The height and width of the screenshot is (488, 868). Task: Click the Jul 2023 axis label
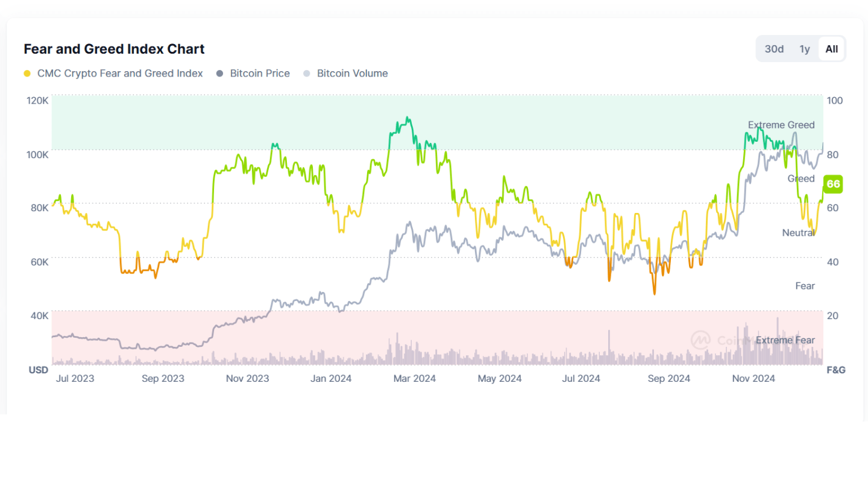75,379
